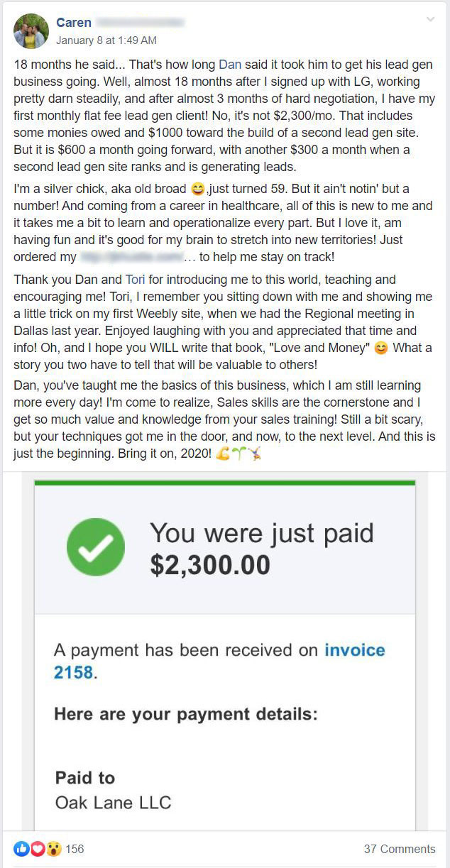Click the Like reaction icon
This screenshot has width=450, height=868.
(x=21, y=848)
